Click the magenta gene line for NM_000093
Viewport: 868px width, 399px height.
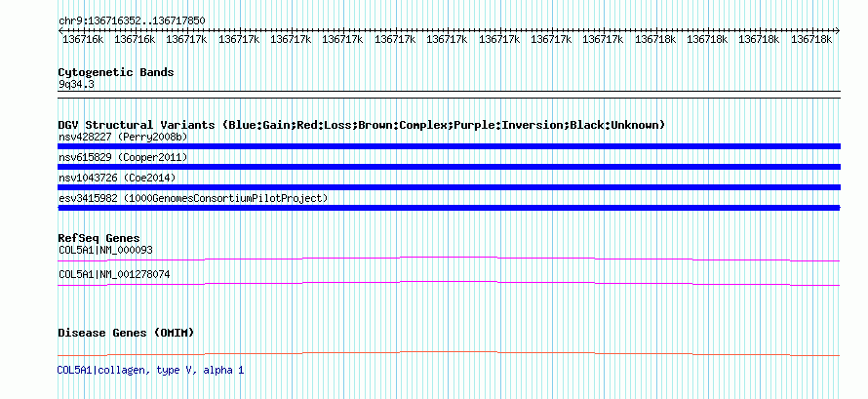coord(449,259)
